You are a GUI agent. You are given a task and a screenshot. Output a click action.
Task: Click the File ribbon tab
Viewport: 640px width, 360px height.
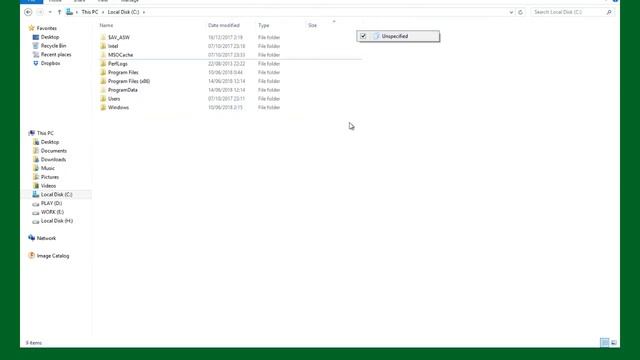click(31, 1)
